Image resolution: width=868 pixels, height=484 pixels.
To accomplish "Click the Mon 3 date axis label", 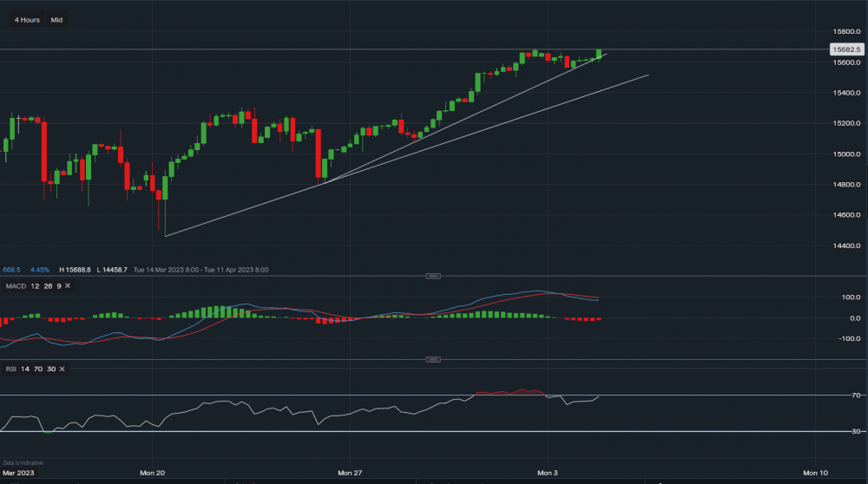I will 548,473.
